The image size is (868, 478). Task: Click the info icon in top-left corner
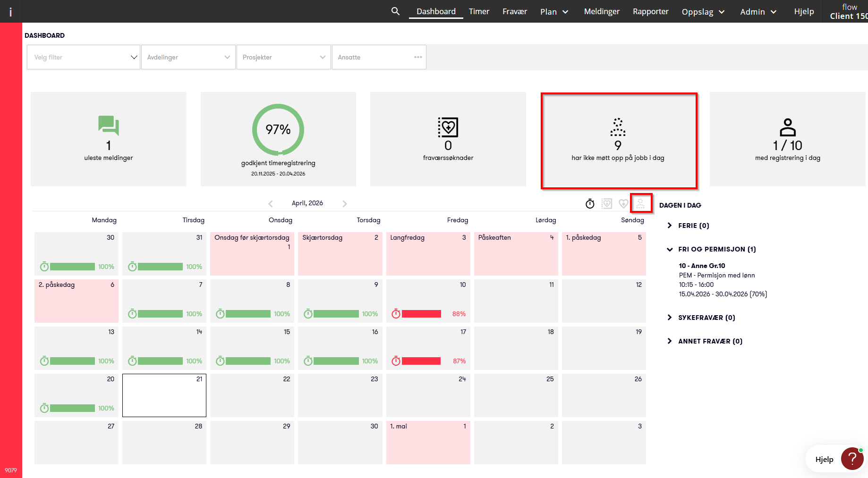click(x=10, y=12)
